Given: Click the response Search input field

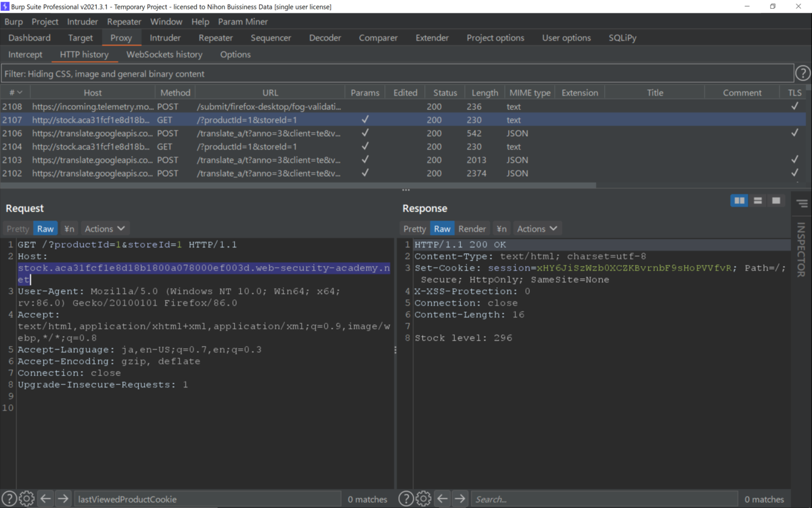Looking at the screenshot, I should 604,499.
